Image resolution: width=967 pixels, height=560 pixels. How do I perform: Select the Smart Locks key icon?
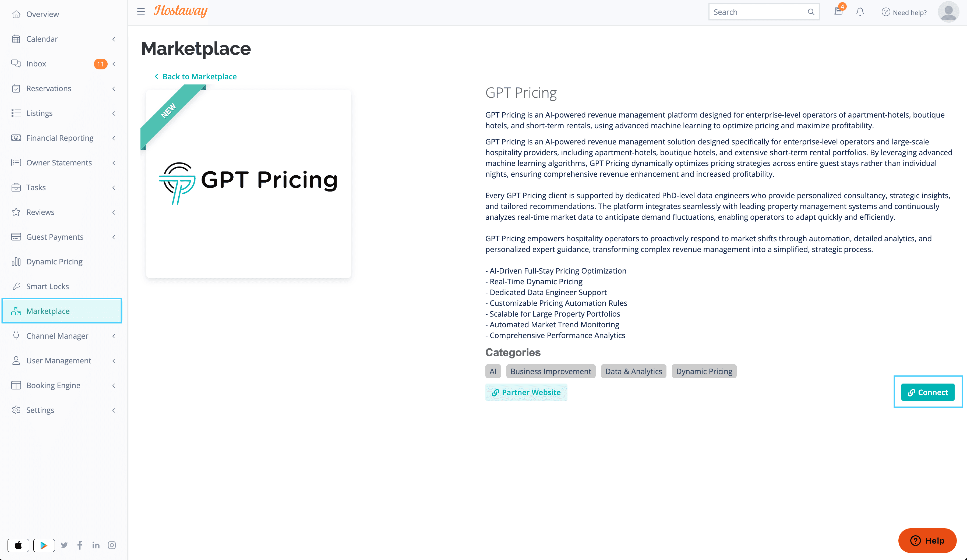16,286
